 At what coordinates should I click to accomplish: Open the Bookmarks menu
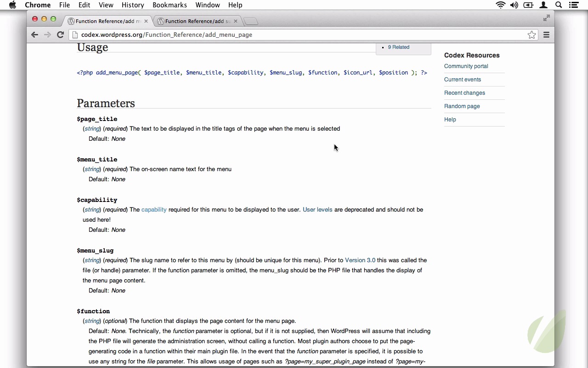[x=170, y=5]
